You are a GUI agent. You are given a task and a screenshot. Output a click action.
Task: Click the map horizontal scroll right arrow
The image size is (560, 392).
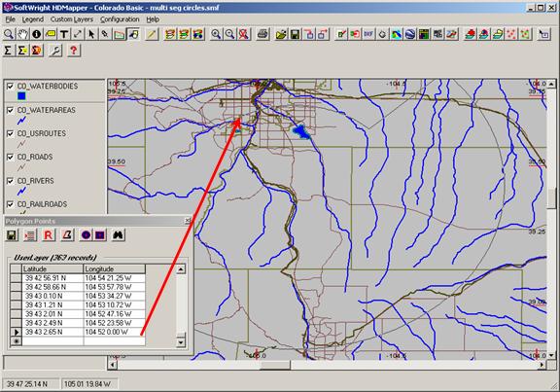[542, 365]
